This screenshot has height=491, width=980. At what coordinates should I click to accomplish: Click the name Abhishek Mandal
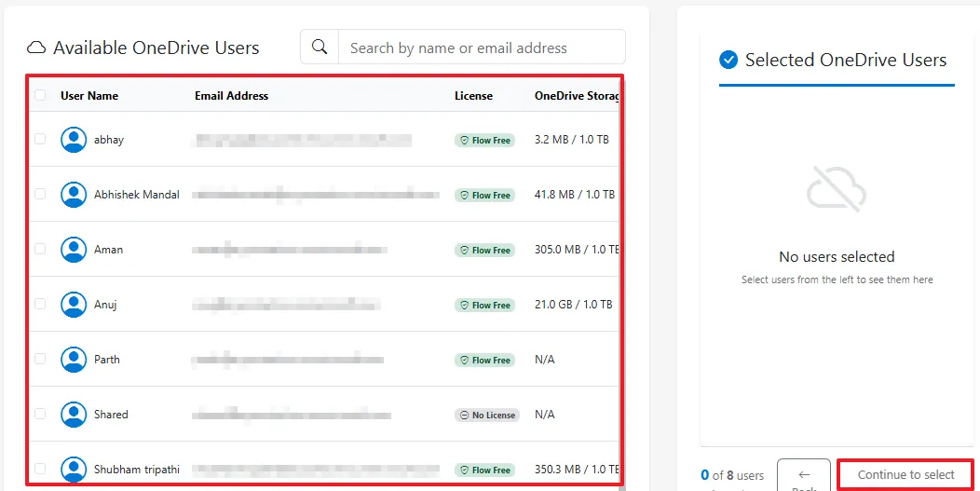tap(136, 195)
